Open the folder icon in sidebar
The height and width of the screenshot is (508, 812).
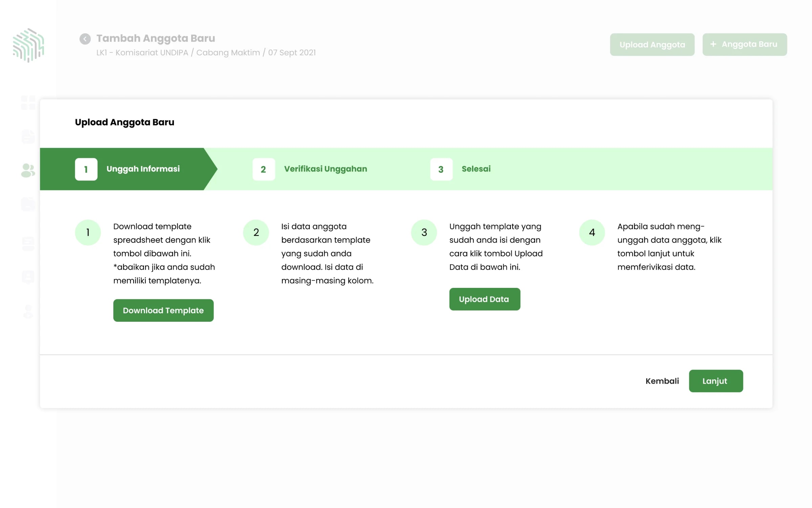click(28, 204)
